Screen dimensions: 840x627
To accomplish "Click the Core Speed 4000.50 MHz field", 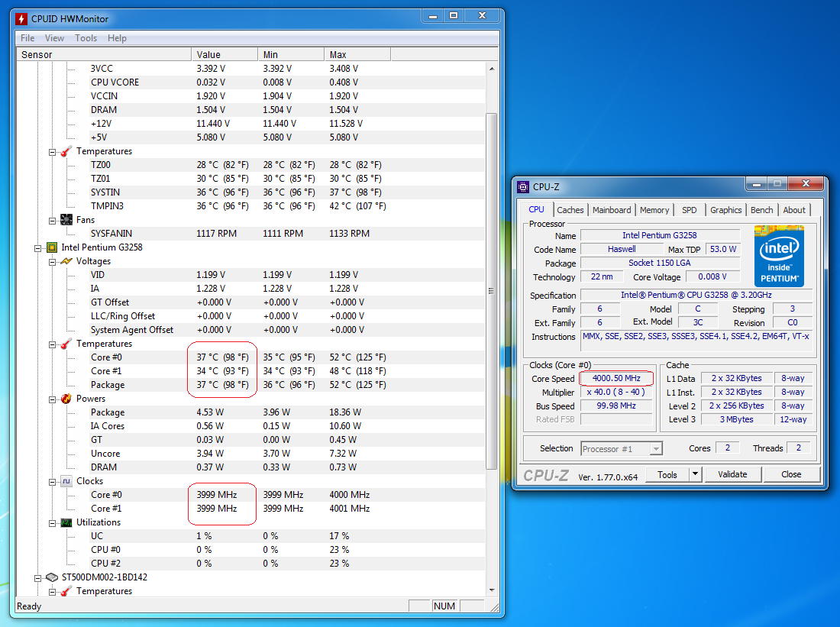I will [616, 378].
